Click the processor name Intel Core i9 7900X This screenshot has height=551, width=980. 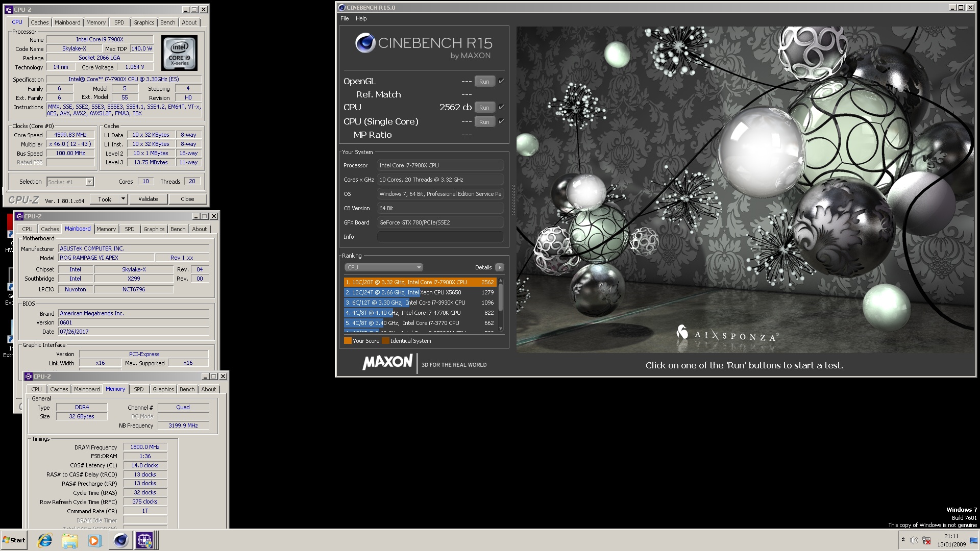[100, 39]
